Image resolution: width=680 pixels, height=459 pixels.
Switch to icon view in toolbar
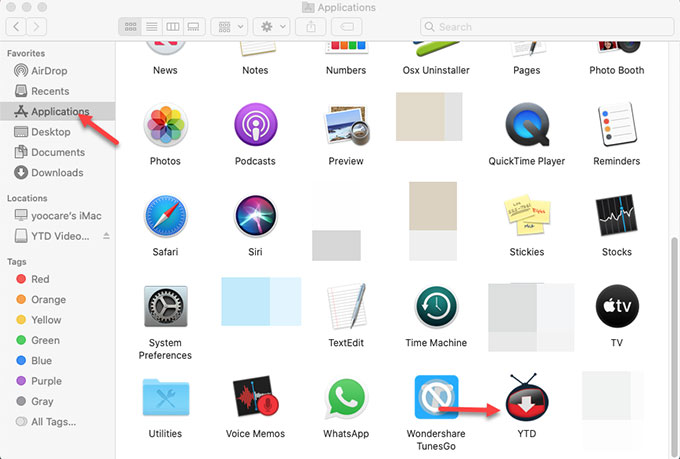[130, 27]
